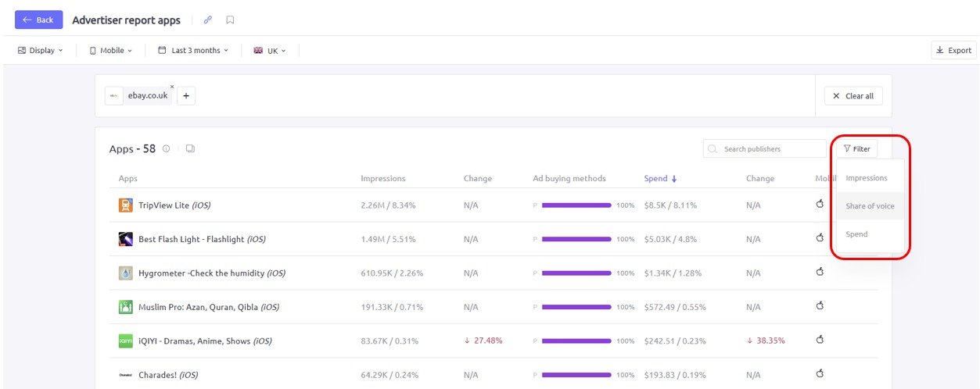Open the TripView Lite app icon
980x389 pixels.
tap(125, 205)
